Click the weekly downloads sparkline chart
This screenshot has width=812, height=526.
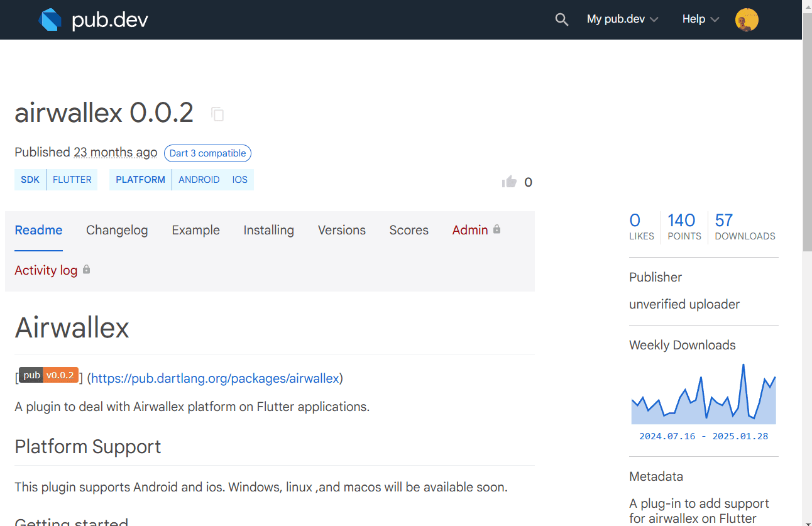tap(704, 394)
